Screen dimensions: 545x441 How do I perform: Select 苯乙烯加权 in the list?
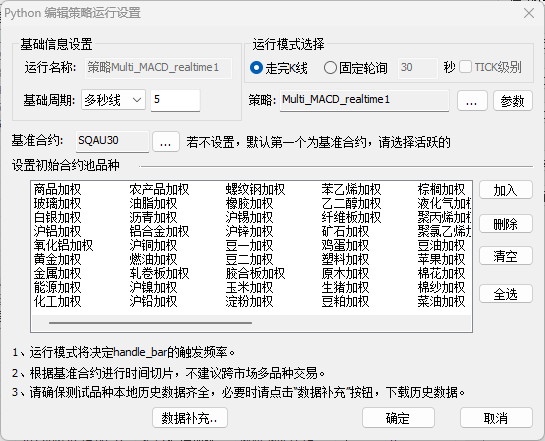351,190
